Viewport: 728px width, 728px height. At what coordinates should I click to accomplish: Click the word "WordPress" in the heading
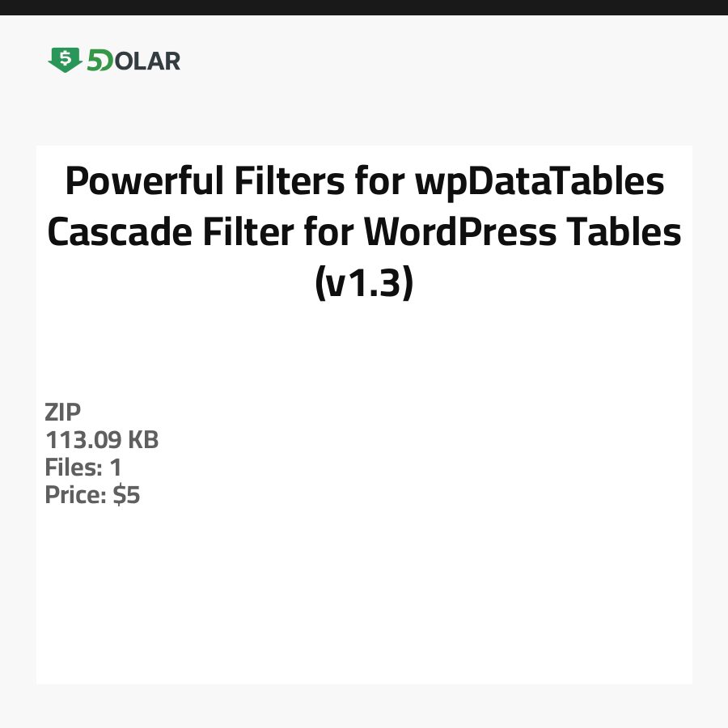[459, 233]
